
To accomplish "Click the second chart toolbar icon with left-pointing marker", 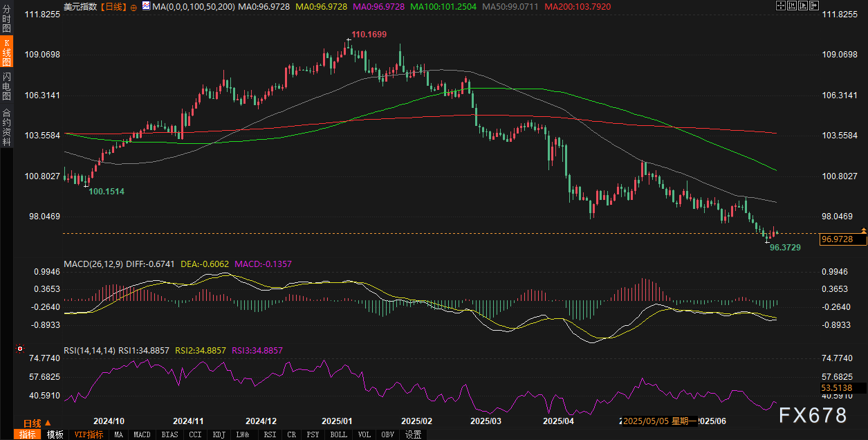I will pyautogui.click(x=791, y=6).
